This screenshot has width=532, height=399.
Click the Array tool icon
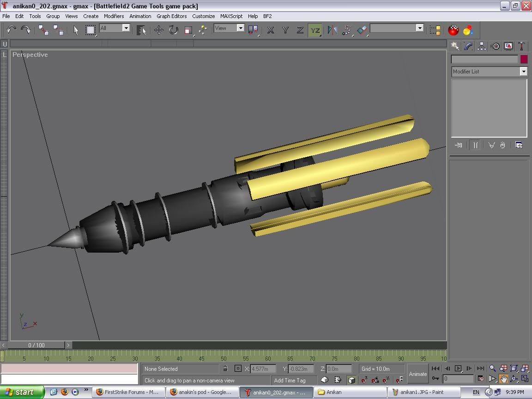click(x=347, y=30)
